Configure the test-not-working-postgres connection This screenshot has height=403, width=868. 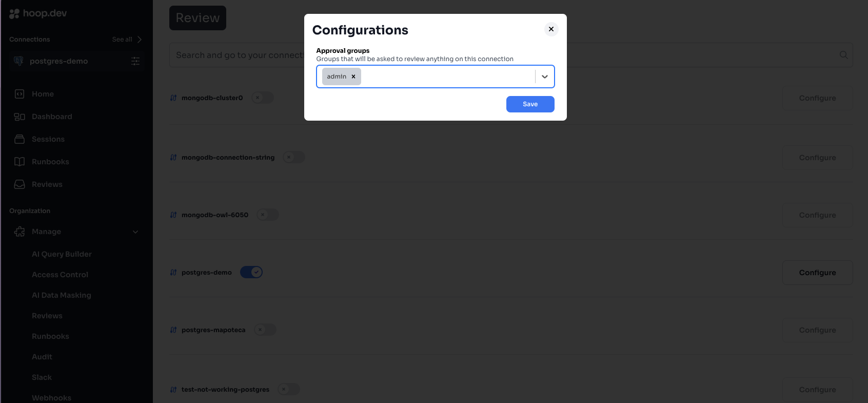(x=817, y=389)
